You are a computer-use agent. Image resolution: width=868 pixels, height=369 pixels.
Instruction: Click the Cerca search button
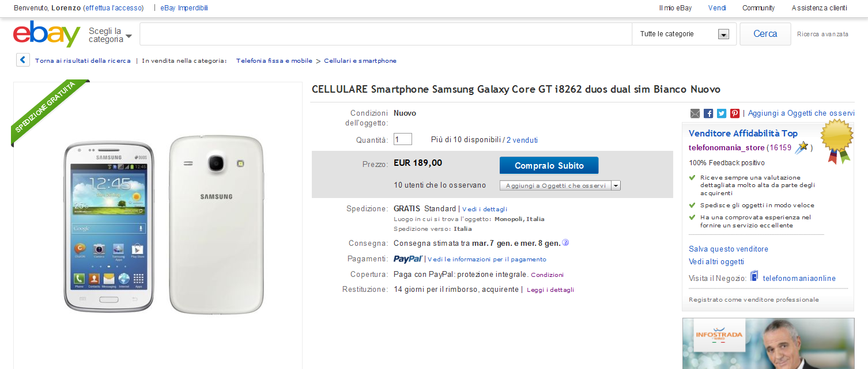(x=765, y=34)
